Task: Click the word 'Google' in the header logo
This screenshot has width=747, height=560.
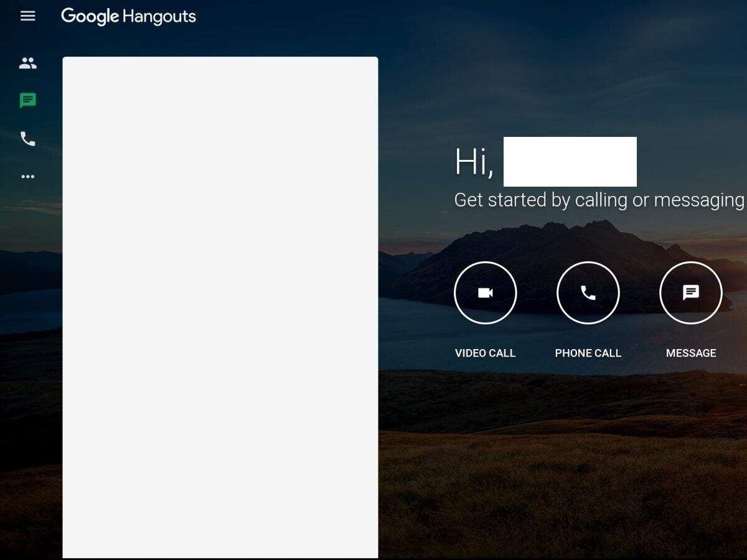Action: point(90,17)
